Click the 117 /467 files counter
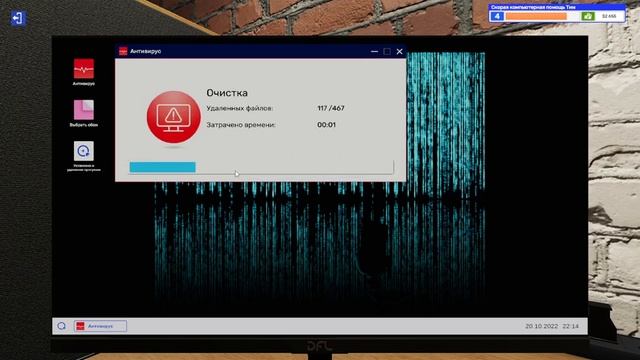Image resolution: width=640 pixels, height=360 pixels. pos(331,108)
